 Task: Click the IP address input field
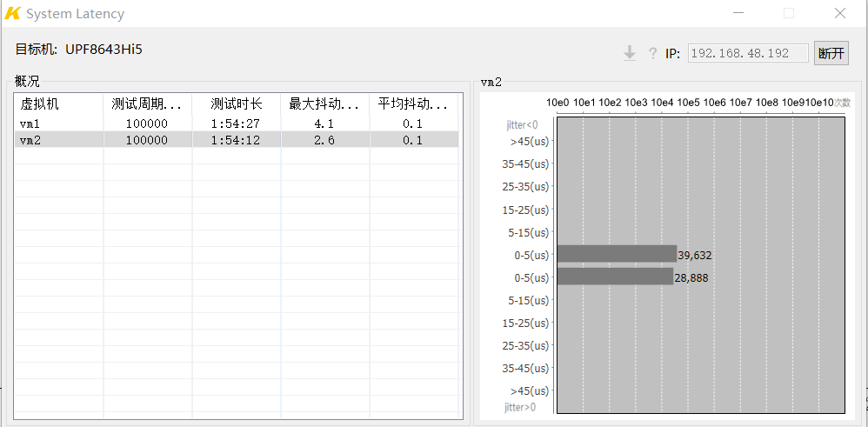[748, 54]
